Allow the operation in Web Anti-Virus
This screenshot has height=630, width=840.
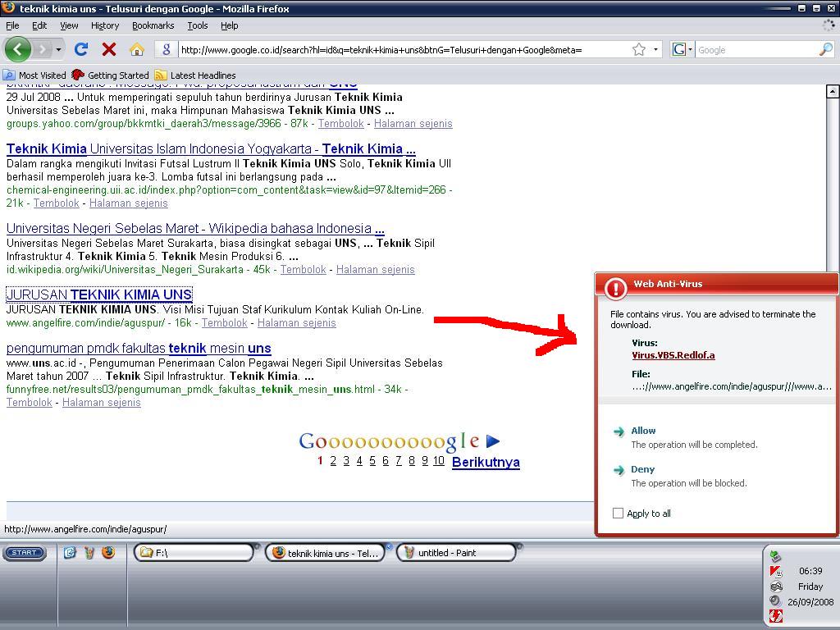click(643, 431)
